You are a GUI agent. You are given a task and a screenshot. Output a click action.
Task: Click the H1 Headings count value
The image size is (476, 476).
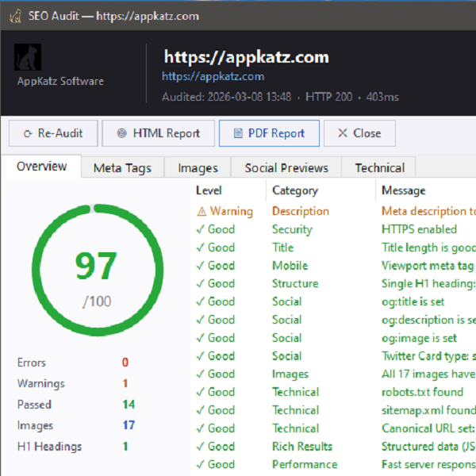tap(125, 446)
